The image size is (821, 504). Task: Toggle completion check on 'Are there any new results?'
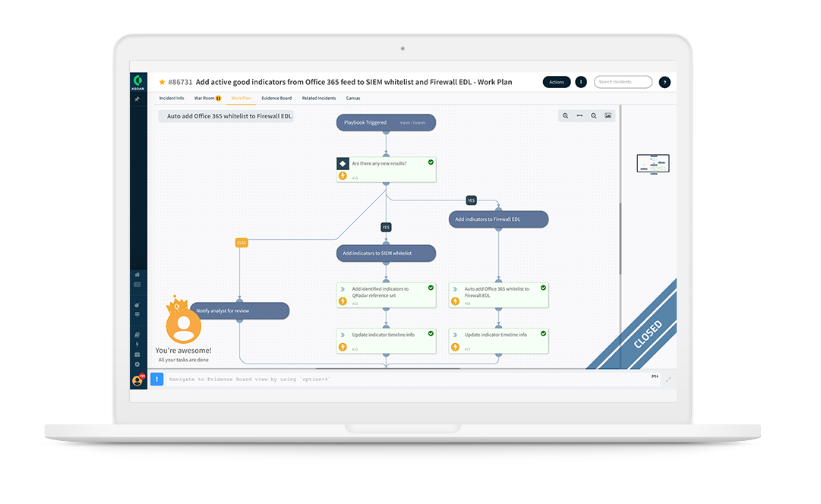431,162
